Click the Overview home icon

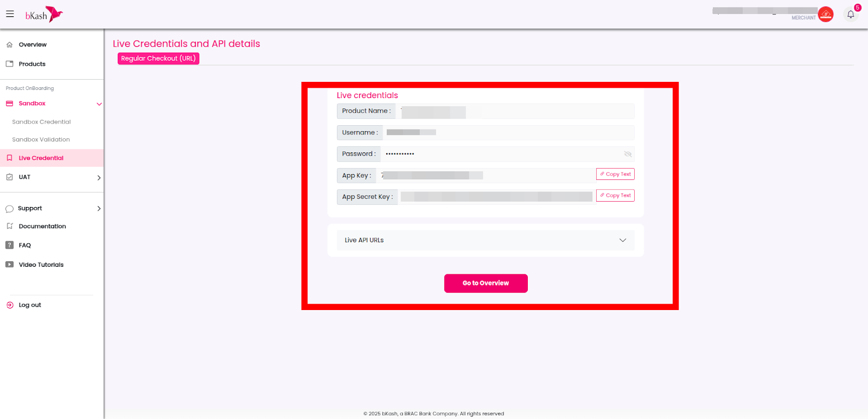click(x=9, y=45)
